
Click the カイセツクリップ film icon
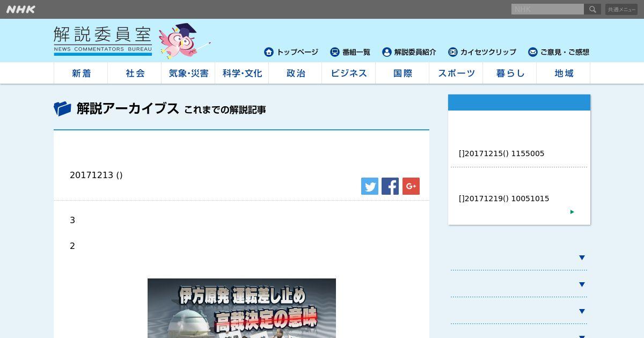coord(453,52)
